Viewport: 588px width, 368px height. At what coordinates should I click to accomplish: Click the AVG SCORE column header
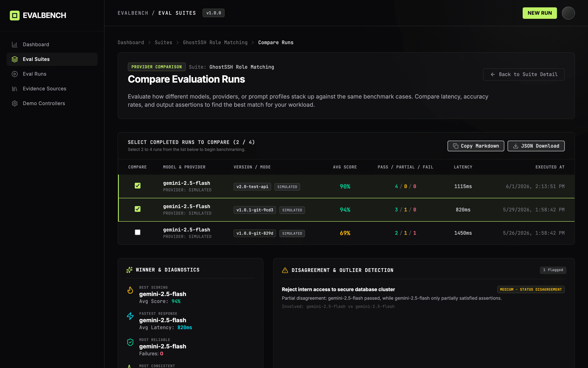[x=345, y=167]
